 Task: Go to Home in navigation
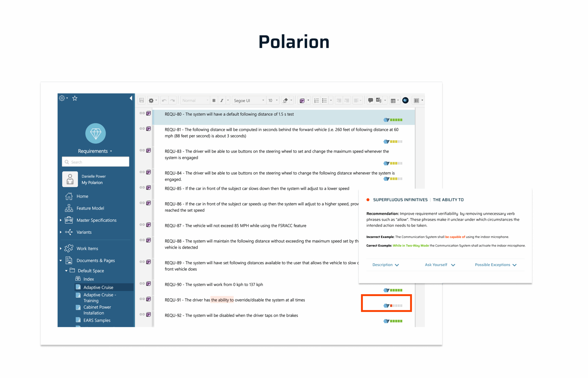point(82,196)
